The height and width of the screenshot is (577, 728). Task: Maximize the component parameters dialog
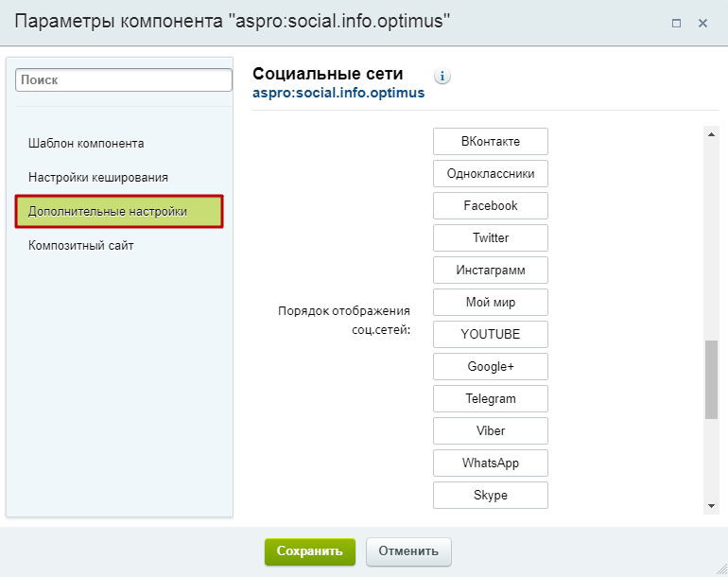(x=676, y=23)
